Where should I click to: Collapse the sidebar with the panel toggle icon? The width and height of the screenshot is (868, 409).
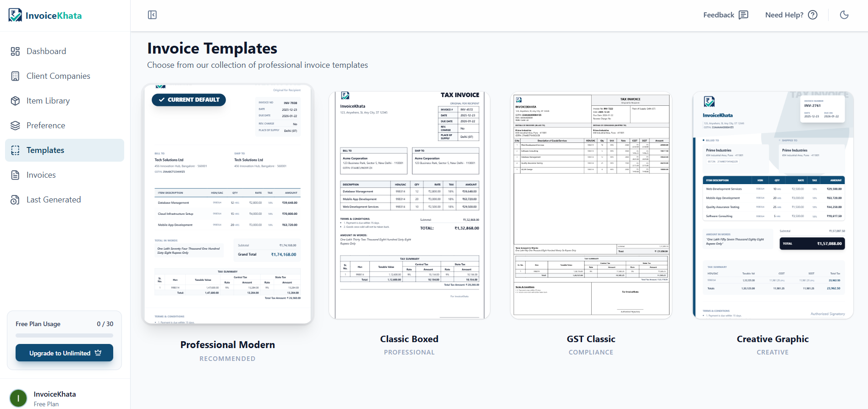pyautogui.click(x=153, y=15)
